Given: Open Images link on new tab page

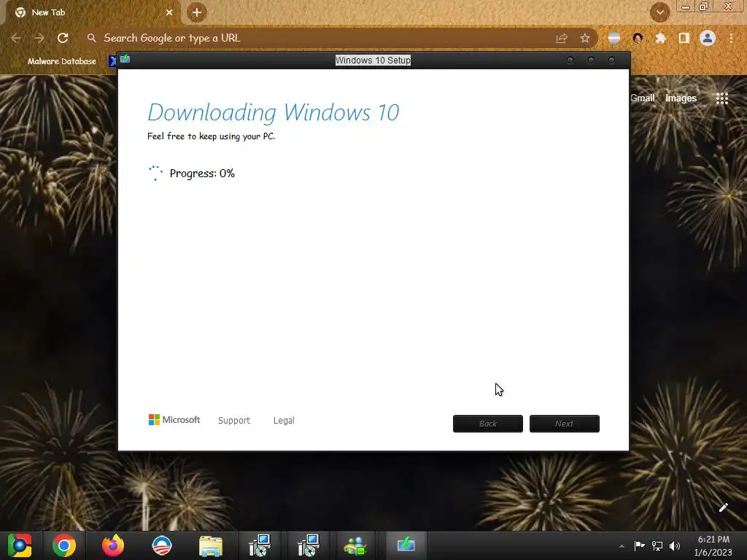Looking at the screenshot, I should point(681,98).
